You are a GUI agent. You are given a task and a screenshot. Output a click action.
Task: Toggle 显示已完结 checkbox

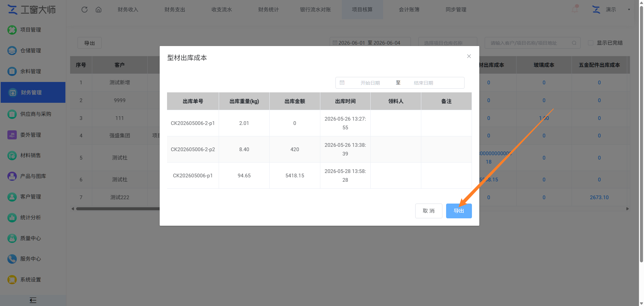(591, 43)
